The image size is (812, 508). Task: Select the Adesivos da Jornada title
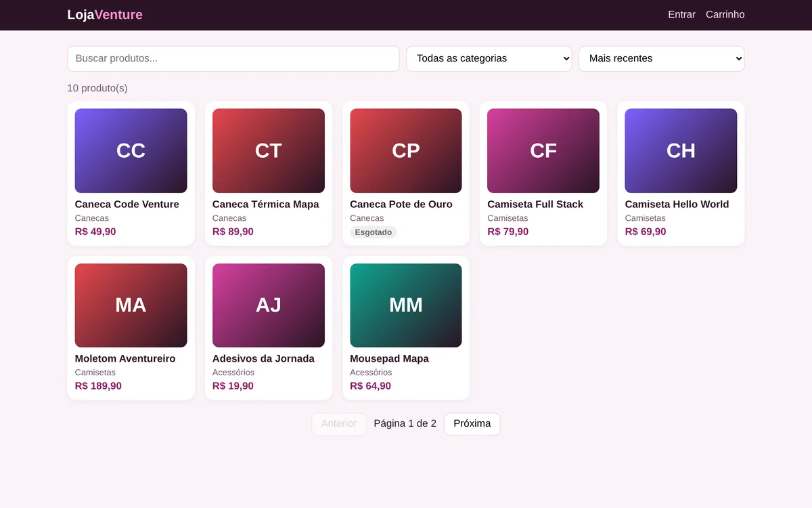point(263,359)
